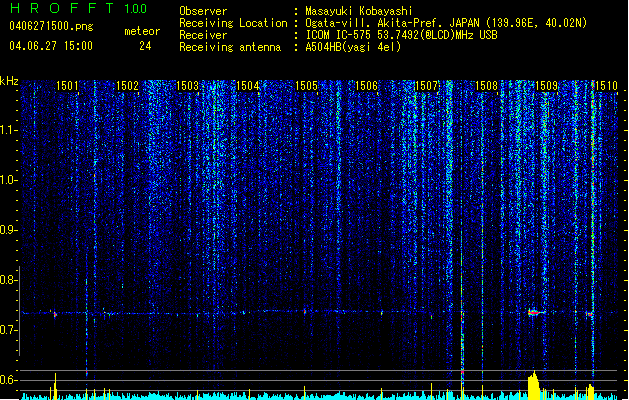
Task: Select the 1507 time marker
Action: pyautogui.click(x=427, y=86)
